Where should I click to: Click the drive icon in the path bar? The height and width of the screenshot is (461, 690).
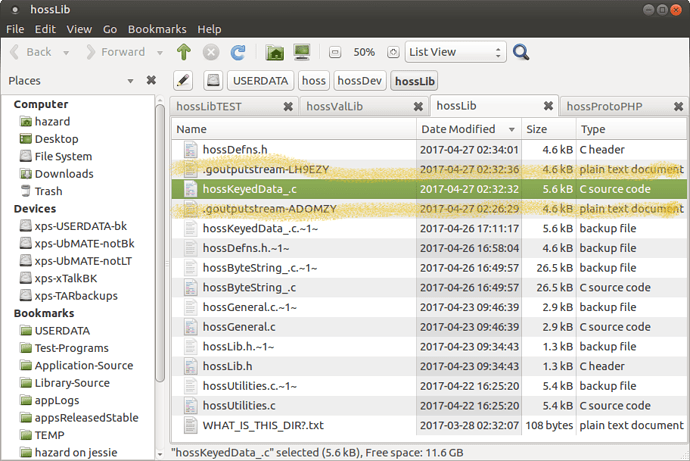click(213, 81)
